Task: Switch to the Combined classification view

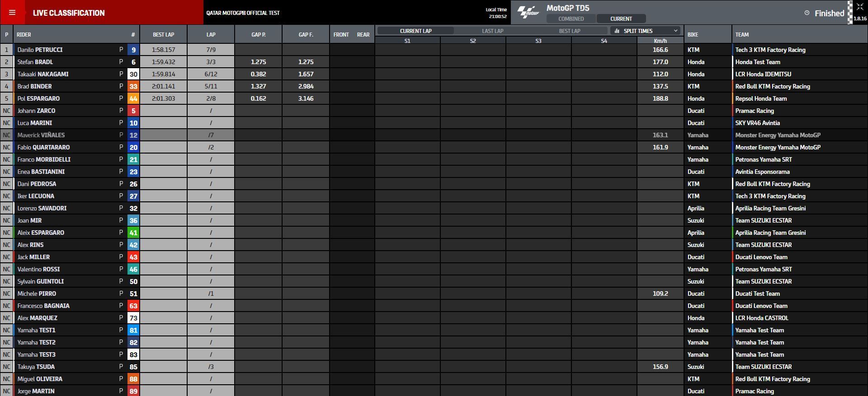Action: click(x=571, y=19)
